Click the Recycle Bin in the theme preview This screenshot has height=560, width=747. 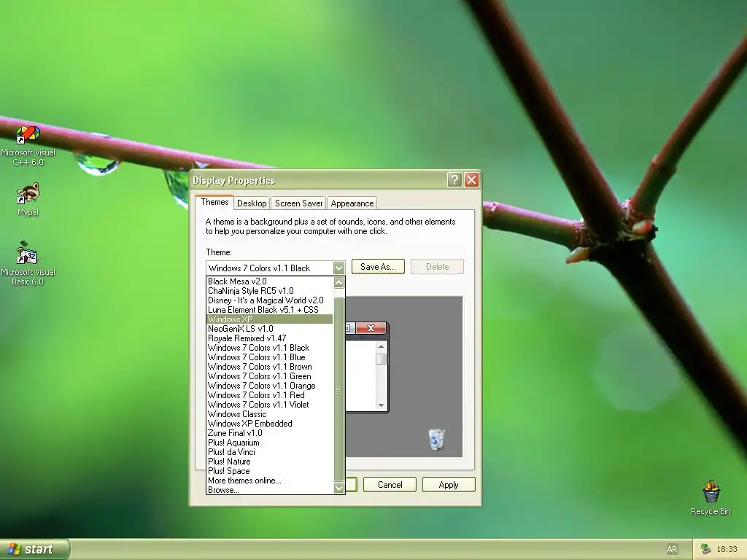pyautogui.click(x=436, y=439)
